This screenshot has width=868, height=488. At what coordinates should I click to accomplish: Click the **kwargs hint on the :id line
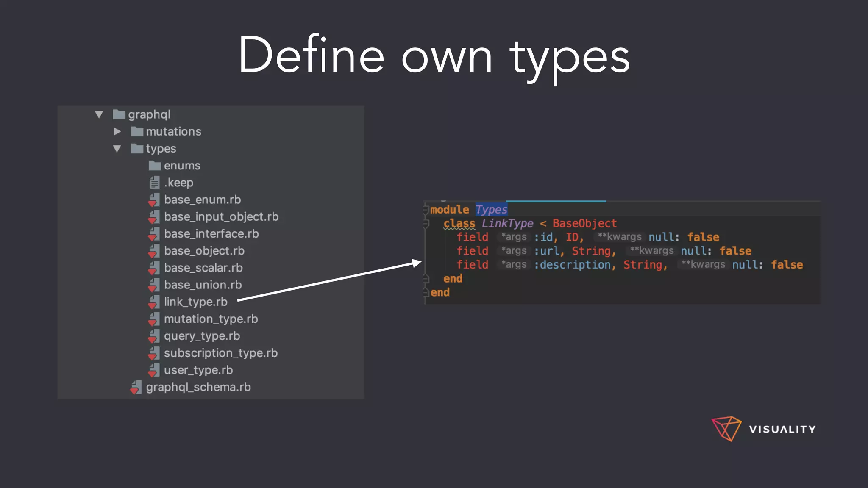620,237
